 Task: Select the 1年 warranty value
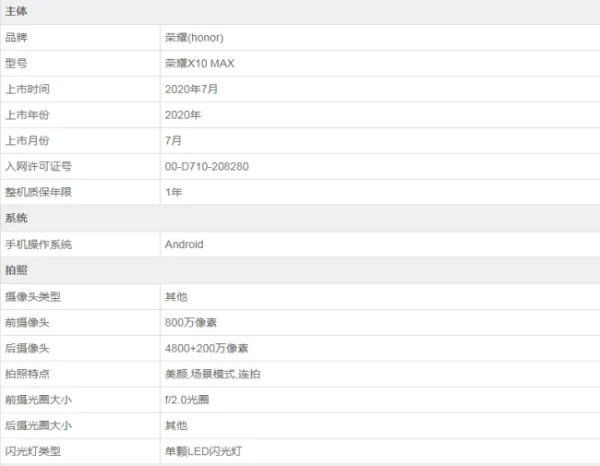[x=173, y=192]
